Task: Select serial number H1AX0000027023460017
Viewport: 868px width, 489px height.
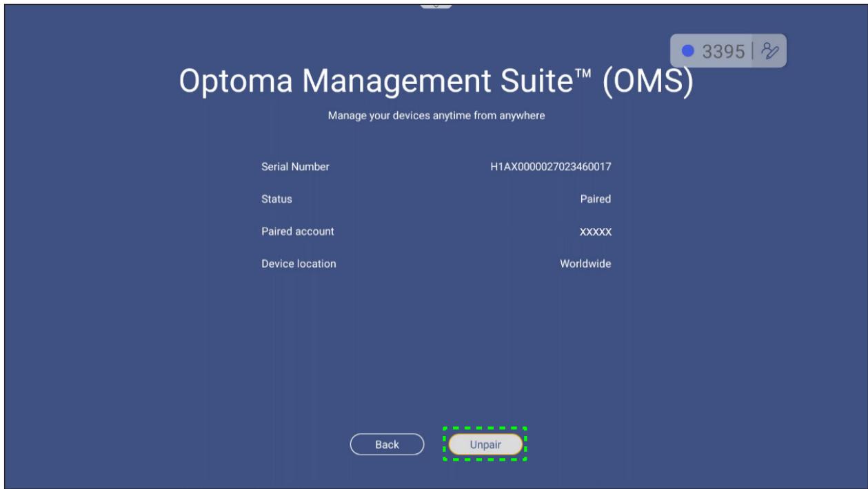Action: tap(551, 166)
